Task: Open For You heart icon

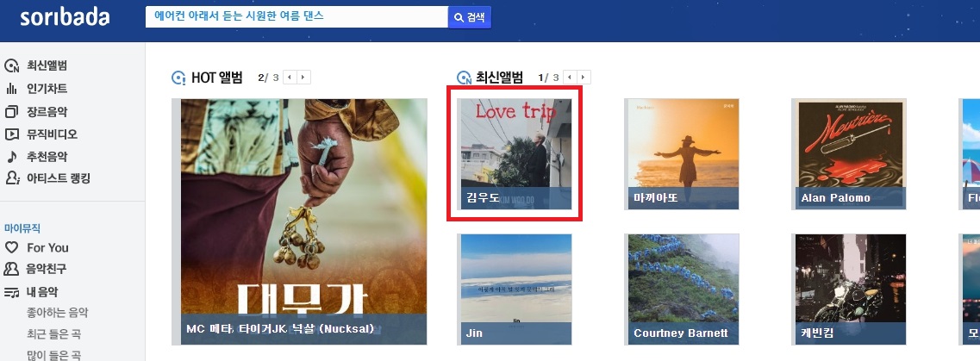Action: pos(12,247)
